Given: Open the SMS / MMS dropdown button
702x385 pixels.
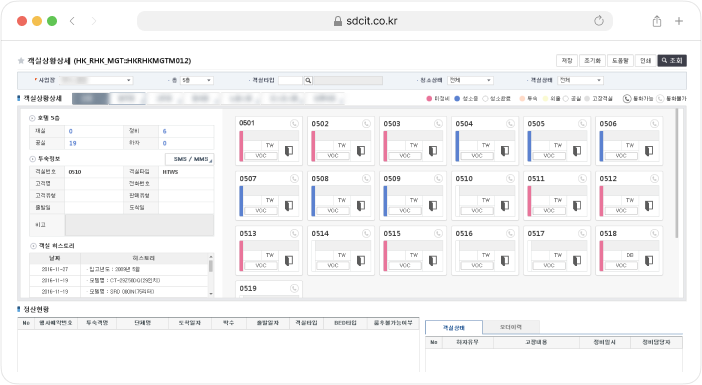Looking at the screenshot, I should click(x=190, y=159).
